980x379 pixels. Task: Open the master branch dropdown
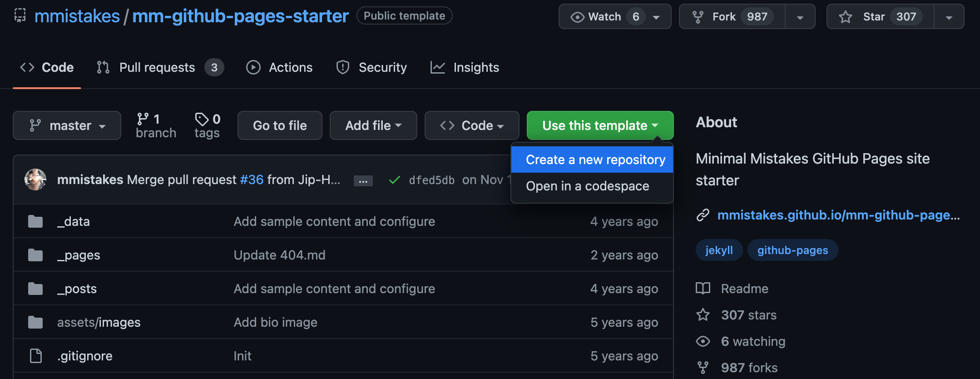click(x=67, y=125)
